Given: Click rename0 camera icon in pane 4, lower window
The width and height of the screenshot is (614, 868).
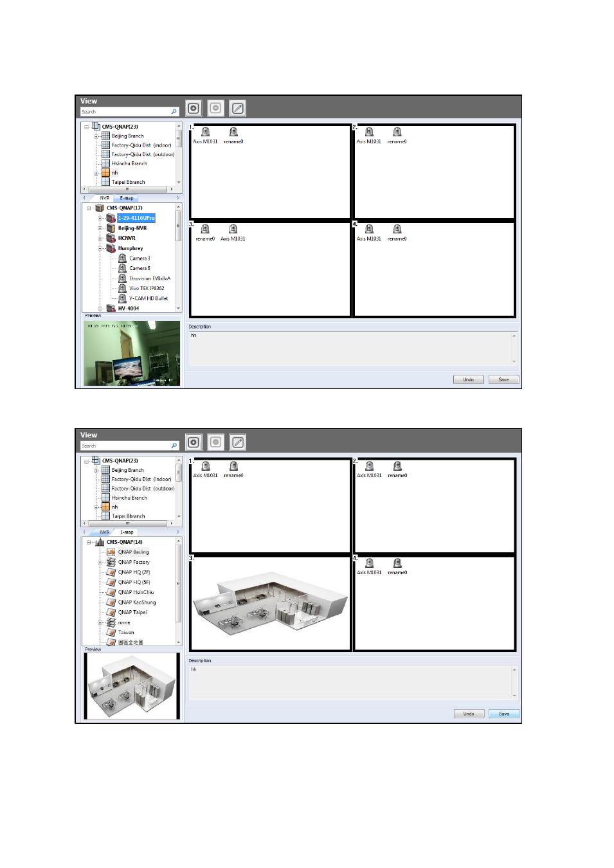Looking at the screenshot, I should tap(397, 563).
